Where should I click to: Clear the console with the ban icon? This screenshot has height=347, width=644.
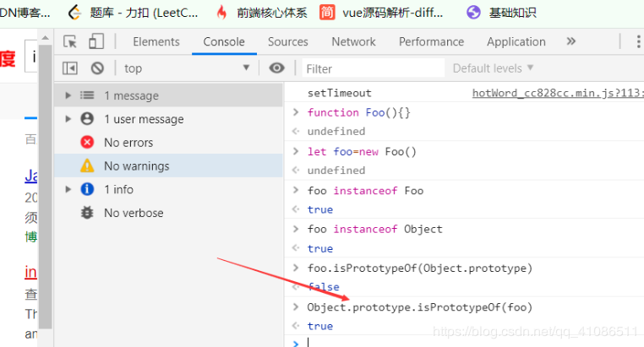97,68
